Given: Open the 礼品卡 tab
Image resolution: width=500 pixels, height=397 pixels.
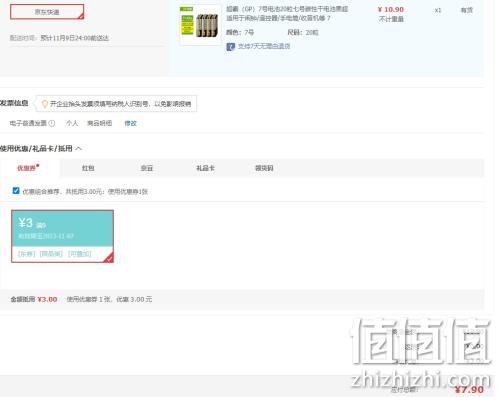Looking at the screenshot, I should point(205,168).
